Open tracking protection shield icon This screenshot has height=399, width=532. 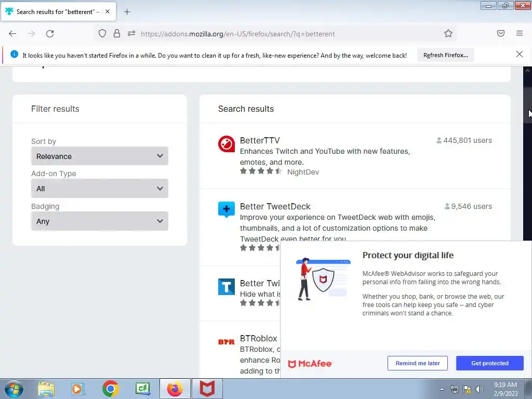pos(102,33)
